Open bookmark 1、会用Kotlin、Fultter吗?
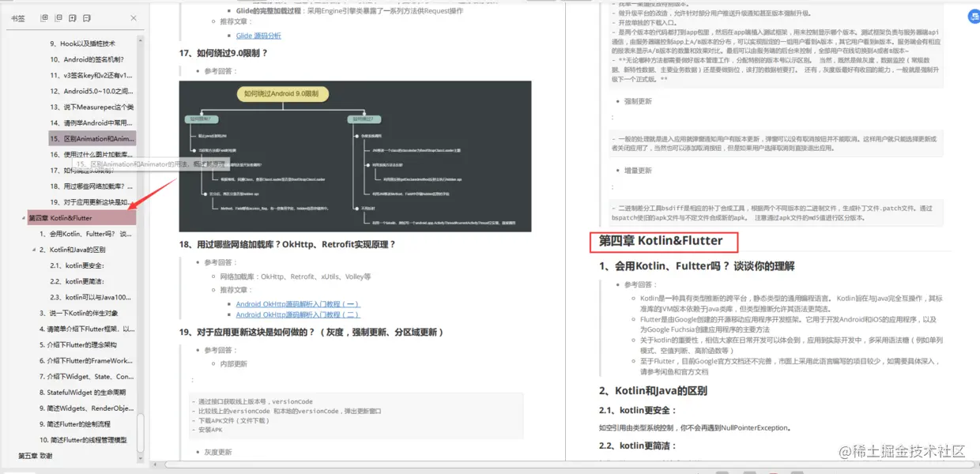The height and width of the screenshot is (474, 980). [86, 234]
